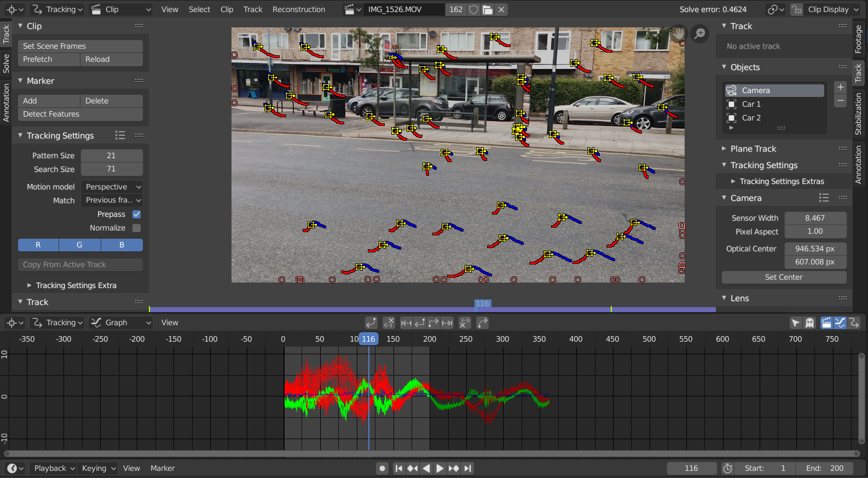This screenshot has width=868, height=478.
Task: Open clip file folder icon
Action: pos(488,9)
